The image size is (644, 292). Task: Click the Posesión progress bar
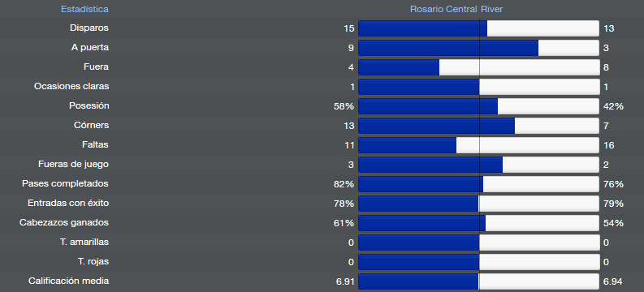478,106
